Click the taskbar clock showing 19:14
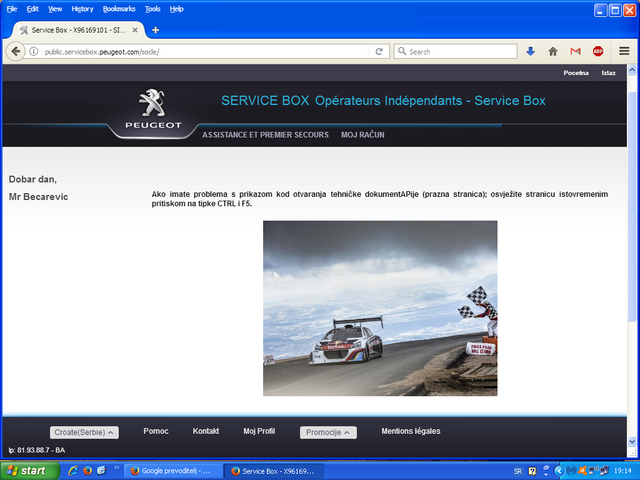The image size is (640, 480). point(622,471)
